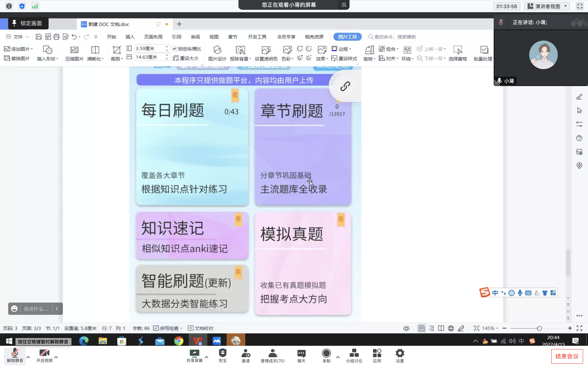
Task: Click 设置透明色 set transparent color icon
Action: tap(266, 50)
